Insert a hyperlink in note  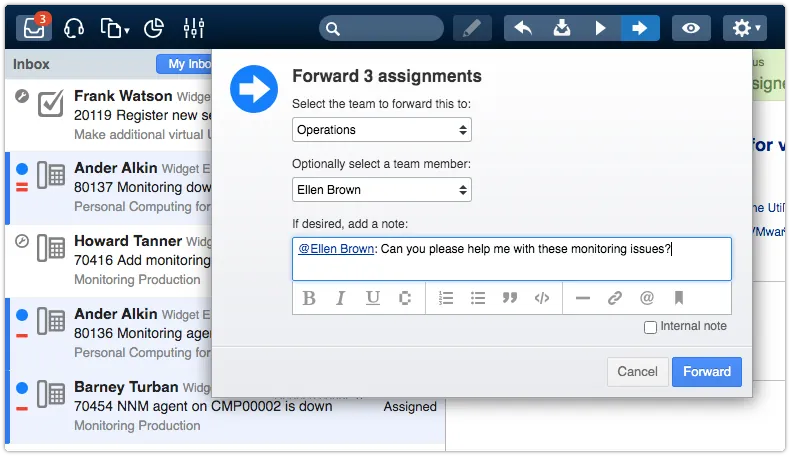click(x=614, y=298)
